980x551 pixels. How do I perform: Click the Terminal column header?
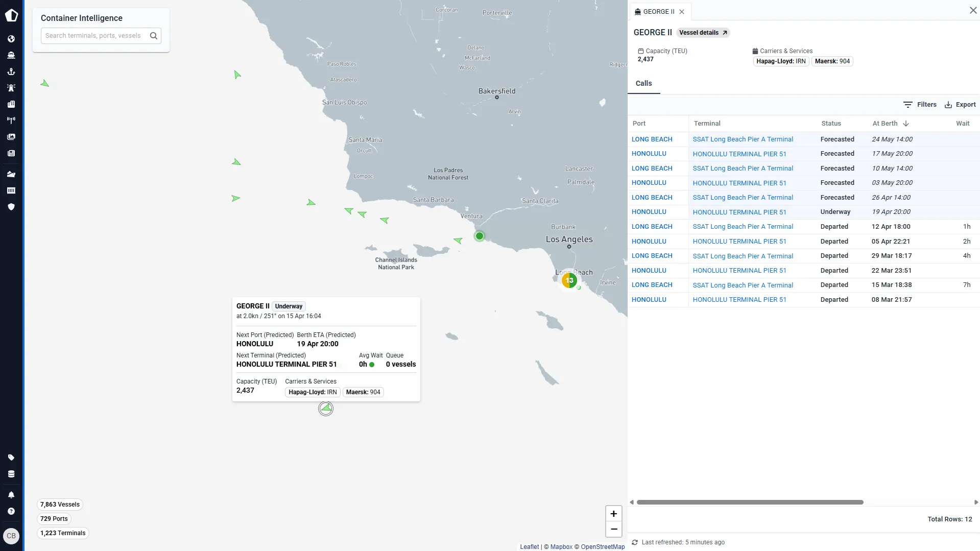coord(707,124)
